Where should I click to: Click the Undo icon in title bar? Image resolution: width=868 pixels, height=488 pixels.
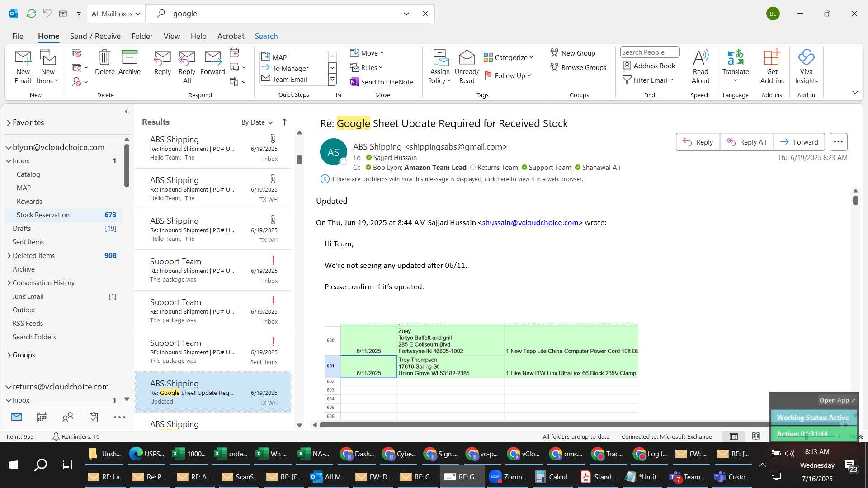(x=47, y=14)
